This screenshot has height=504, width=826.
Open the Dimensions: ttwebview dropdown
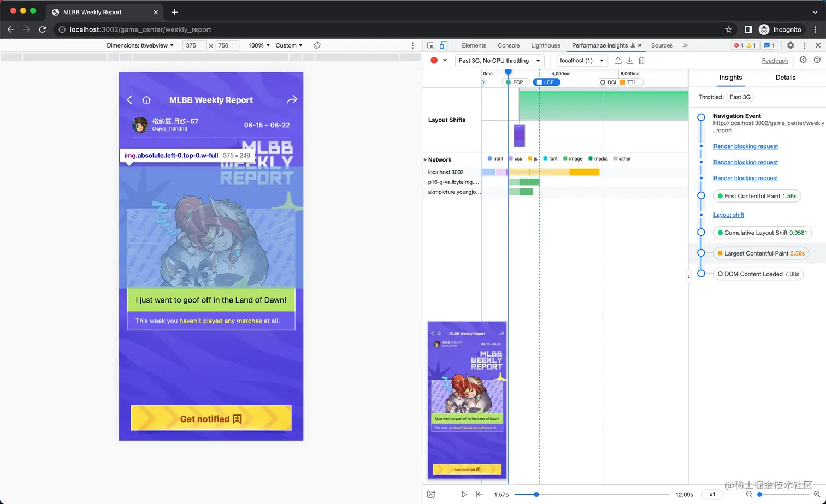coord(140,45)
